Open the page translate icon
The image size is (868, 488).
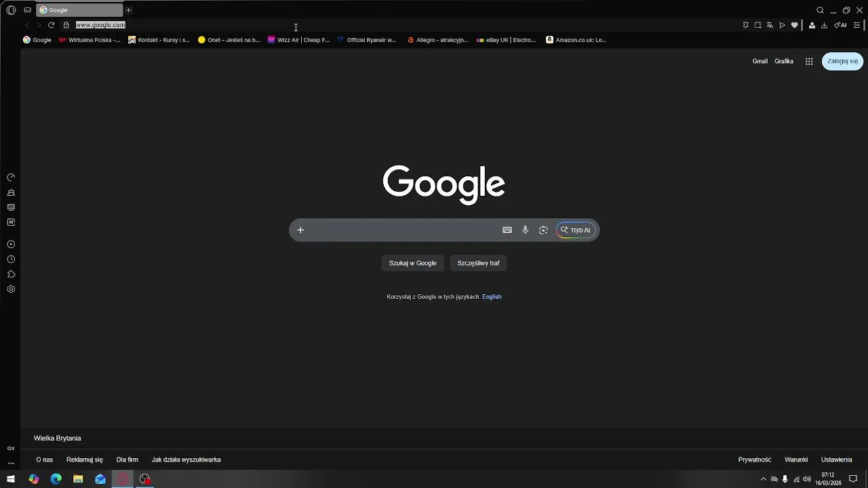tap(770, 25)
